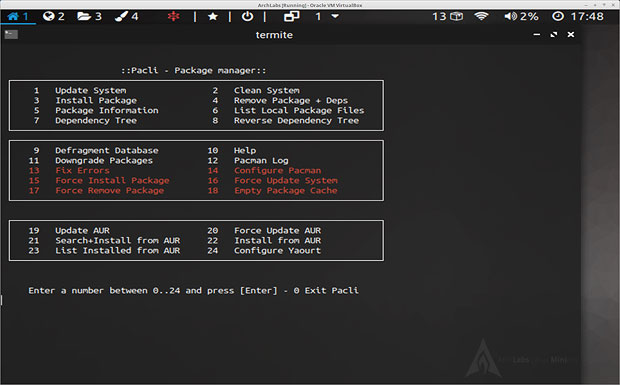Minimize the termite window
620x385 pixels.
tap(537, 34)
